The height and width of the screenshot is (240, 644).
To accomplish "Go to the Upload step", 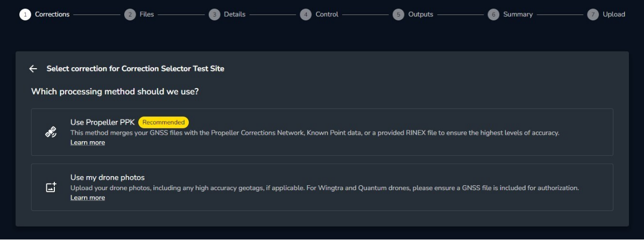I will pyautogui.click(x=613, y=14).
